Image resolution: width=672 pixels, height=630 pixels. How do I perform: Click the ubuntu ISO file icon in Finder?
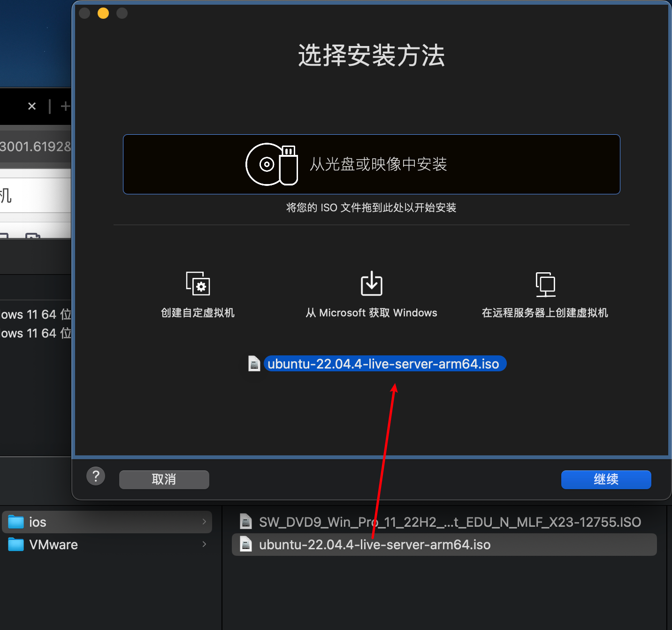click(246, 544)
